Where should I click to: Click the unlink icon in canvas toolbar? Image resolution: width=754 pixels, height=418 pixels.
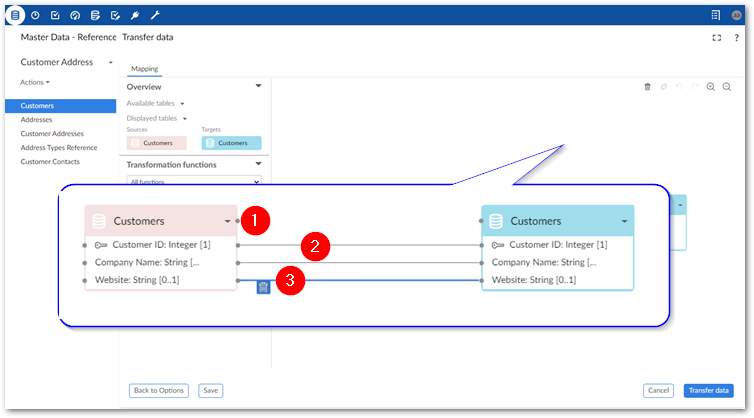(x=664, y=87)
